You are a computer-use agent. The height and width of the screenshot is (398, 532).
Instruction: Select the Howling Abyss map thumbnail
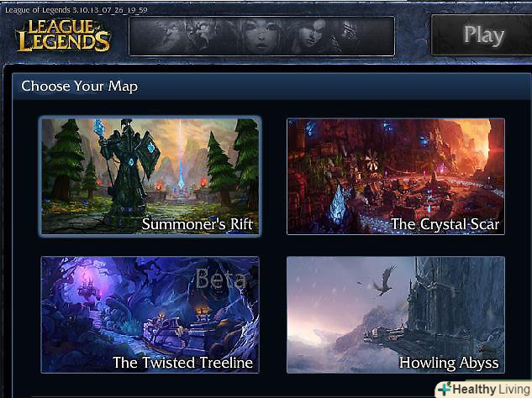[396, 315]
